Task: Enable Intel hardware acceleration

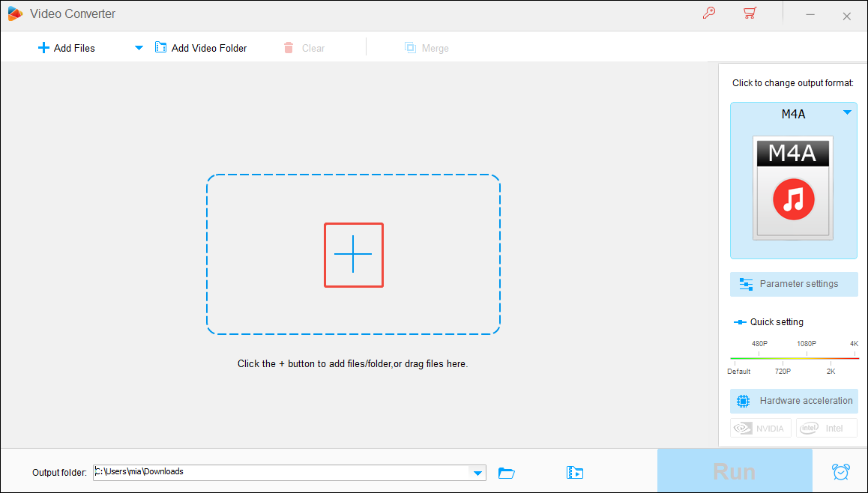Action: point(826,428)
